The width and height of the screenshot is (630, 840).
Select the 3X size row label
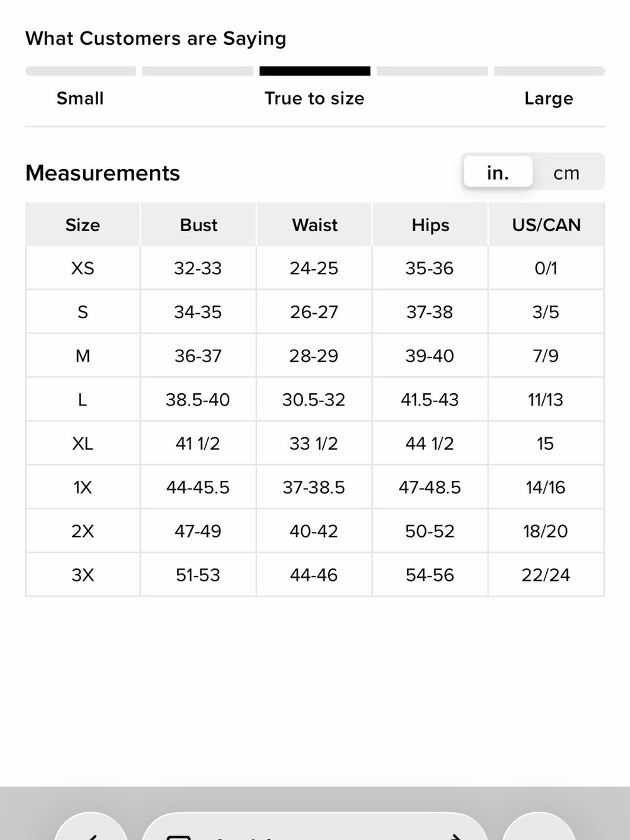(83, 575)
